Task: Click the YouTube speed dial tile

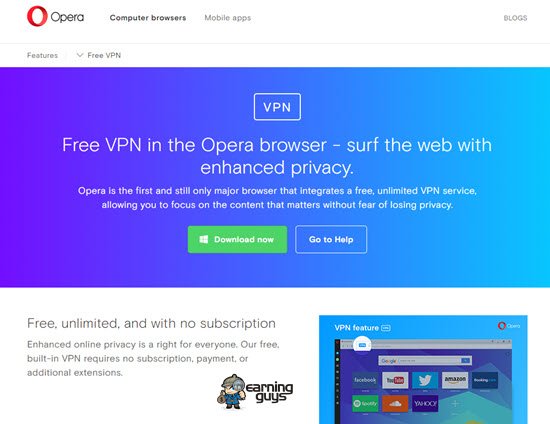Action: coord(395,380)
